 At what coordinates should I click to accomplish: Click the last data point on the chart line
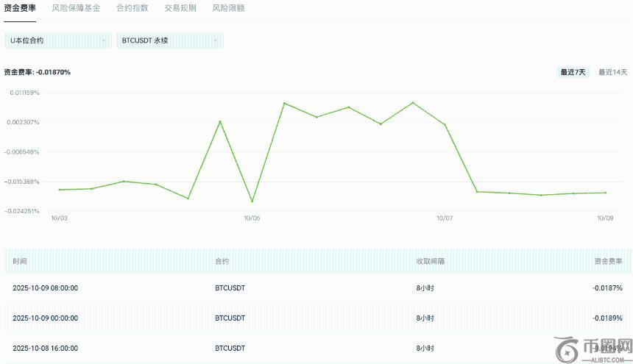click(605, 193)
